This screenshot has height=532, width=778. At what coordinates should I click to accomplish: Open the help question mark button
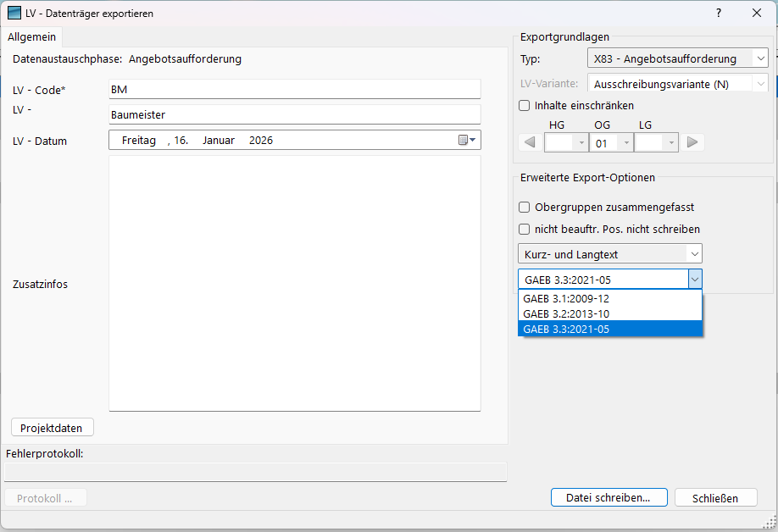(x=719, y=13)
